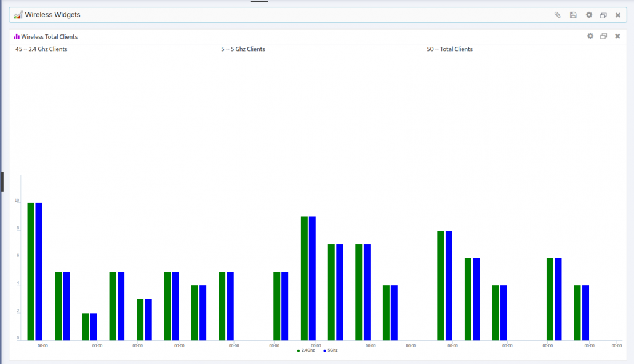
Task: Click the collapse dash at the top center
Action: click(259, 2)
